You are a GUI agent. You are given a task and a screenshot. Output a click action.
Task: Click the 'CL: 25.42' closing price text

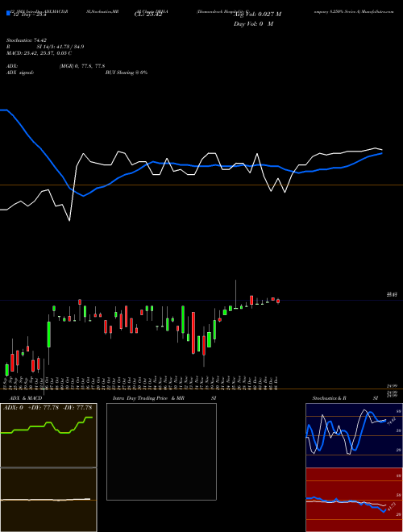[148, 15]
